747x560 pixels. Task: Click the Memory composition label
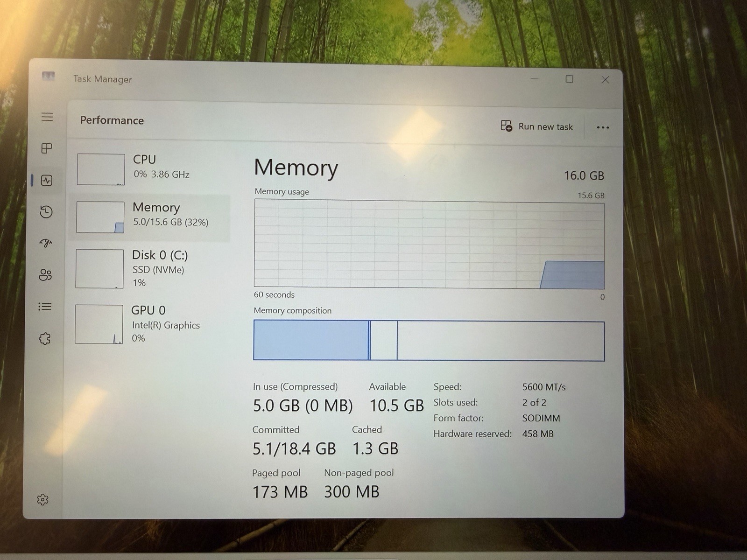(293, 310)
